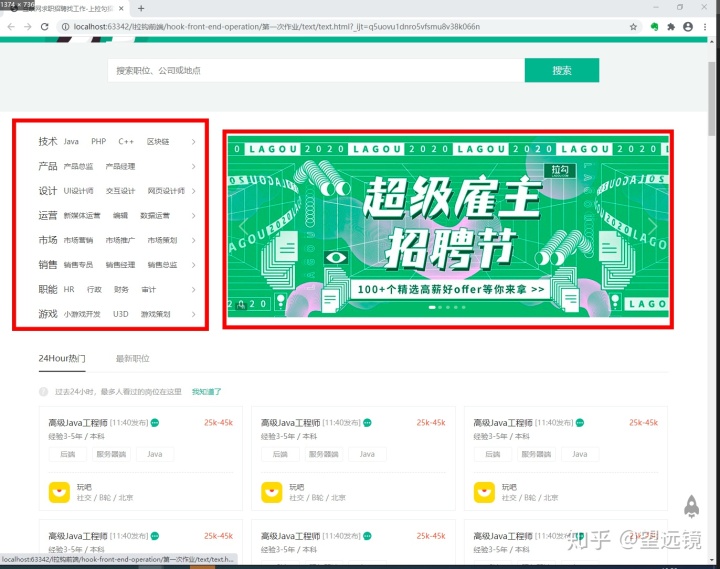Select the last banner carousel dot

(464, 307)
